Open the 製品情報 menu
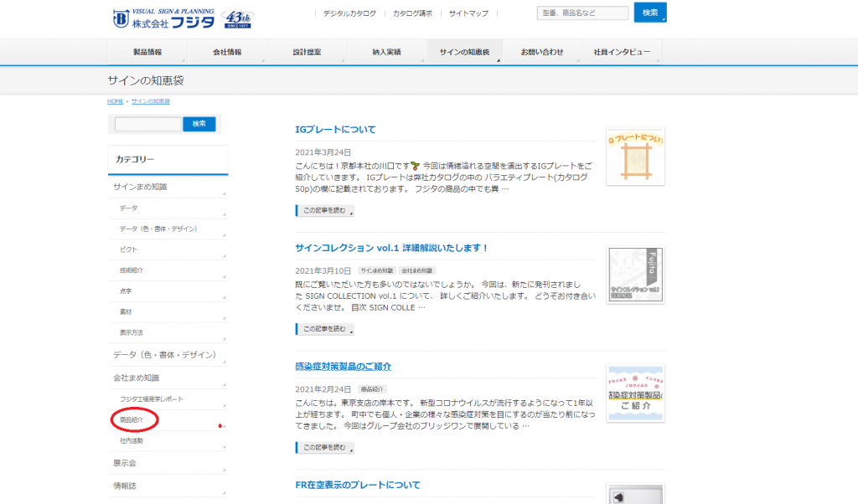858x504 pixels. [147, 52]
